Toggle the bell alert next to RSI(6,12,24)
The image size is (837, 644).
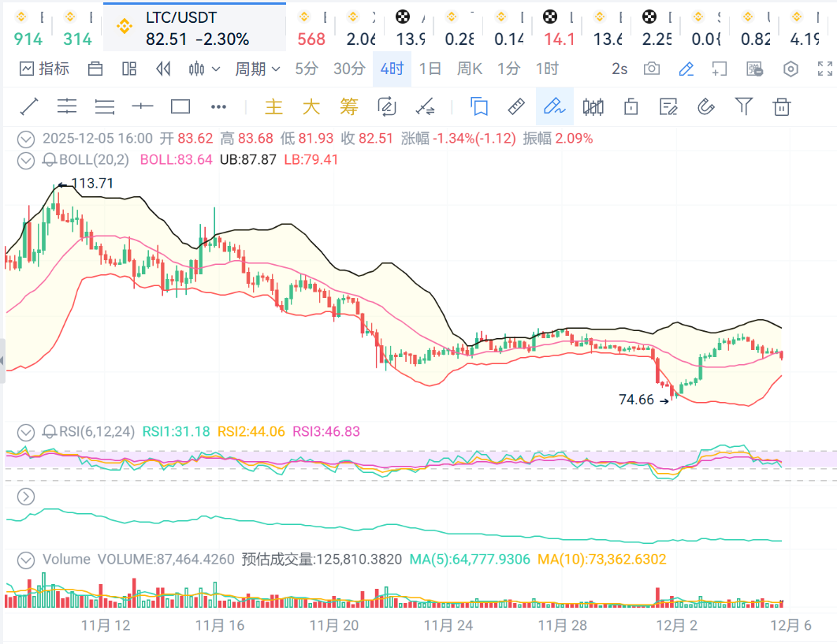50,432
